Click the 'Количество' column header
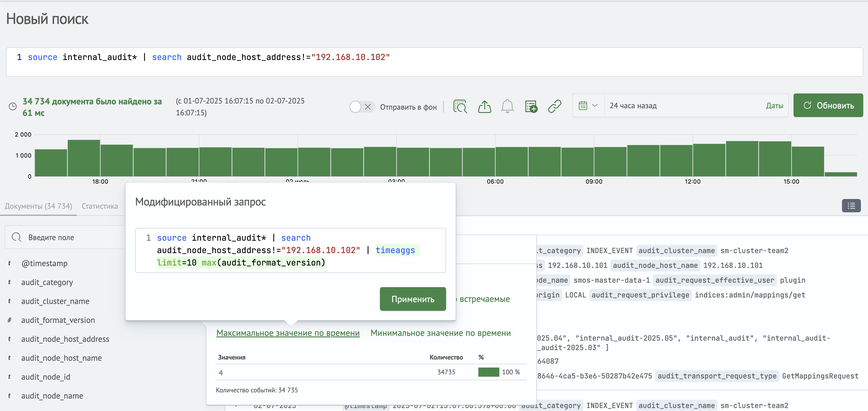Viewport: 868px width, 411px height. click(446, 357)
